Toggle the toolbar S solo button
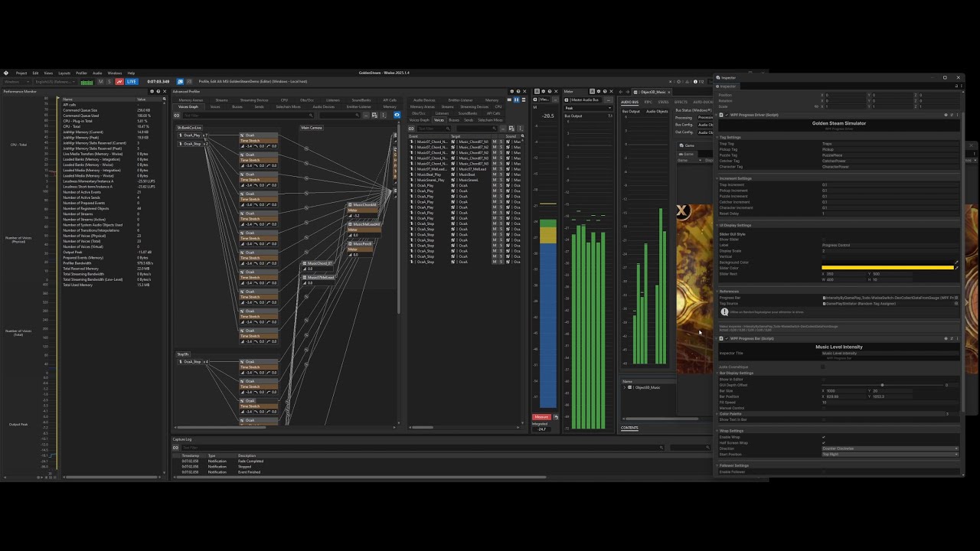 point(109,82)
